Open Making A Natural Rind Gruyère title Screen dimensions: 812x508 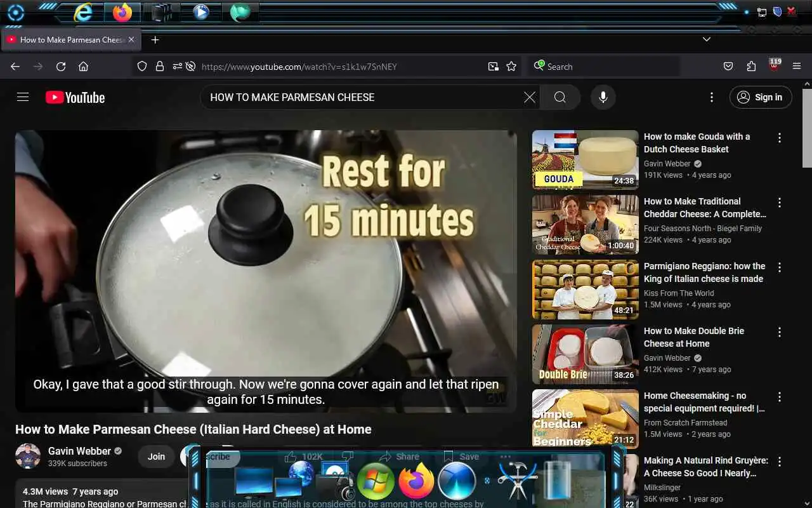pos(706,467)
